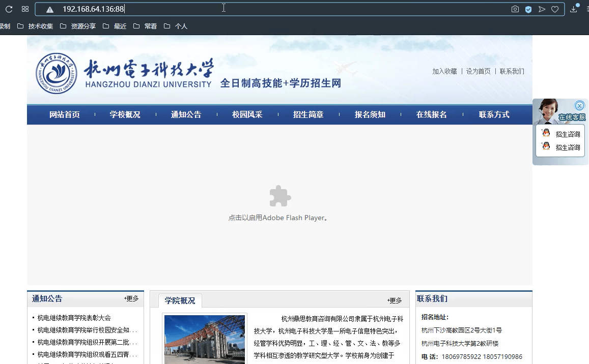The image size is (589, 364).
Task: Click the send arrow icon in address bar
Action: click(x=542, y=9)
